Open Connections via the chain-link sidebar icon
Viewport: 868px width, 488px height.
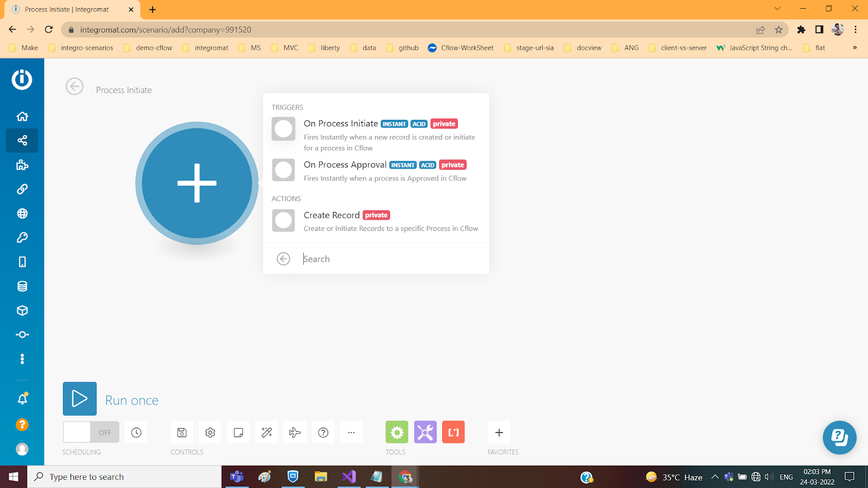pos(22,189)
